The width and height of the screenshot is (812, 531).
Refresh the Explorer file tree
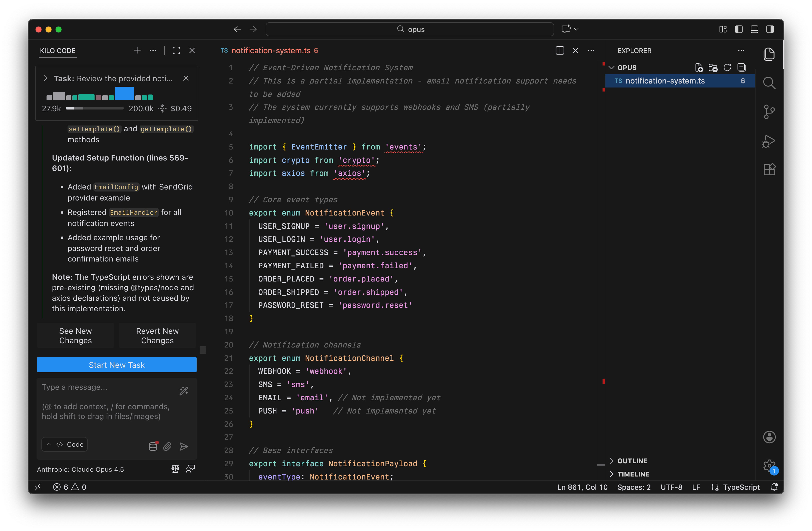click(x=727, y=67)
